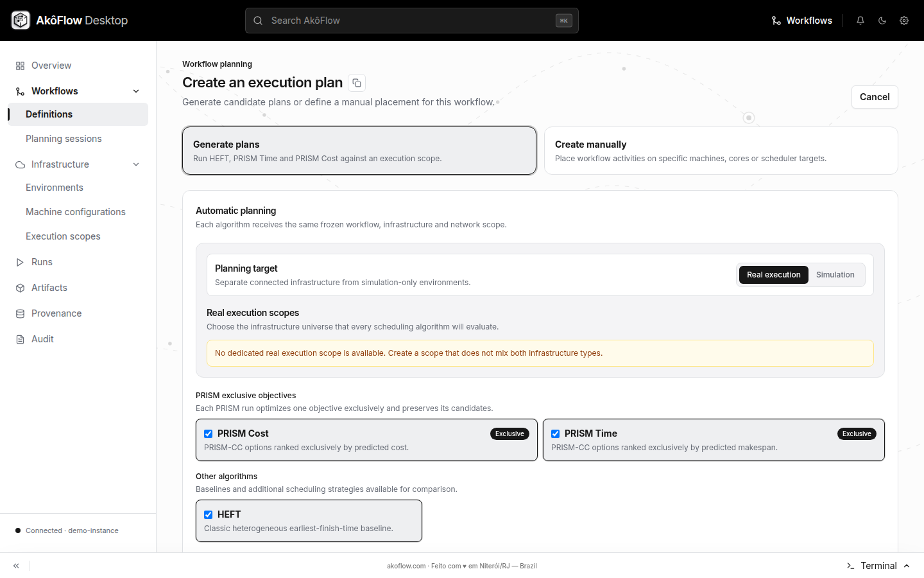924x578 pixels.
Task: Click the Terminal prompt icon
Action: click(x=850, y=566)
